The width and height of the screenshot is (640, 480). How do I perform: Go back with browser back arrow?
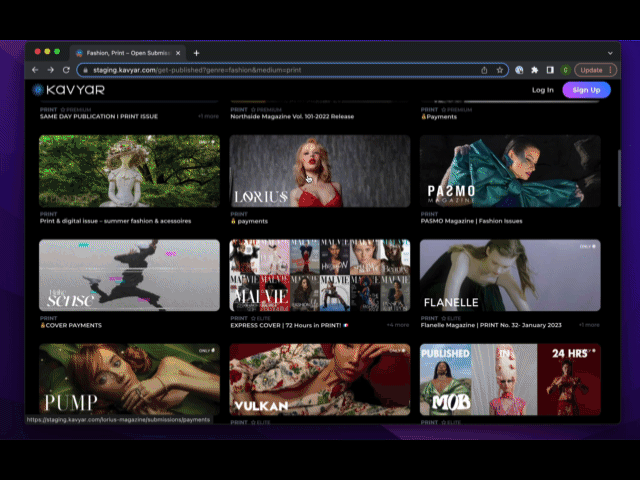35,70
